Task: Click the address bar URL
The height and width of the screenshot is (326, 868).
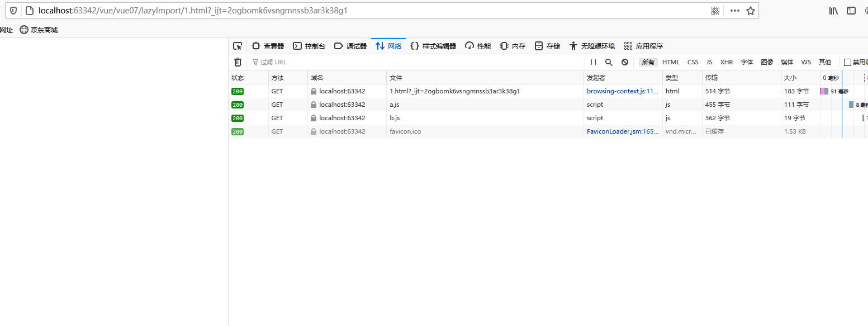Action: [x=193, y=11]
